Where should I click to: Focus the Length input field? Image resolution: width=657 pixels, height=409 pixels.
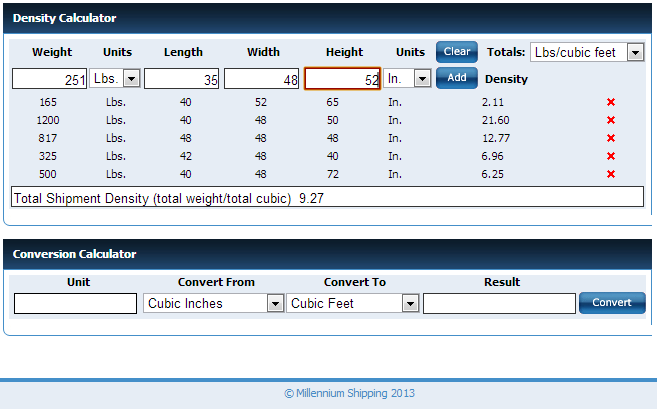pyautogui.click(x=181, y=79)
